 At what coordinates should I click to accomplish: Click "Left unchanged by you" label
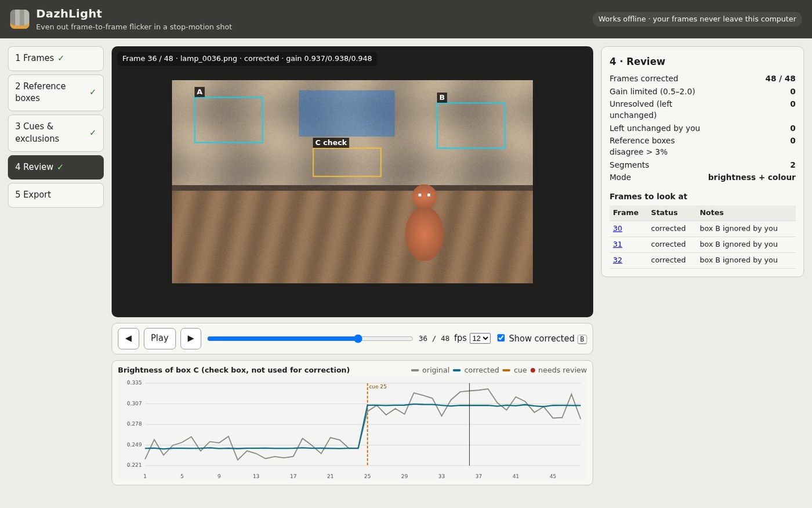point(655,128)
